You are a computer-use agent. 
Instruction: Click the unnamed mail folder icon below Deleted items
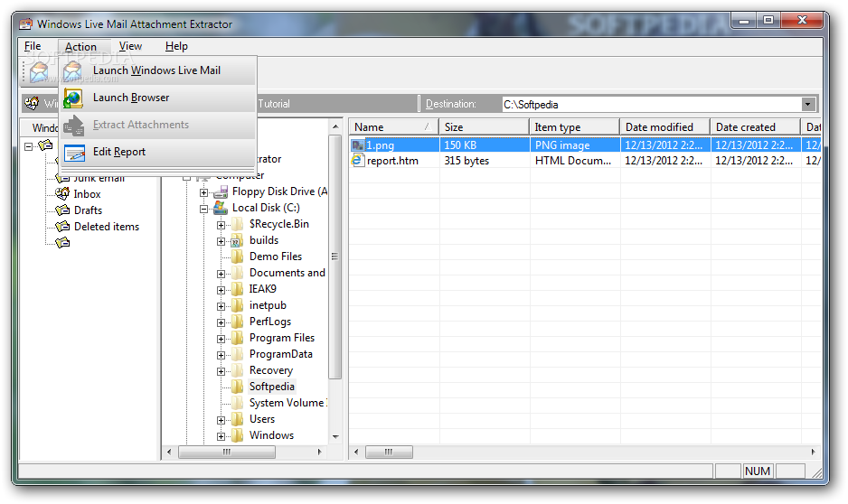[62, 243]
